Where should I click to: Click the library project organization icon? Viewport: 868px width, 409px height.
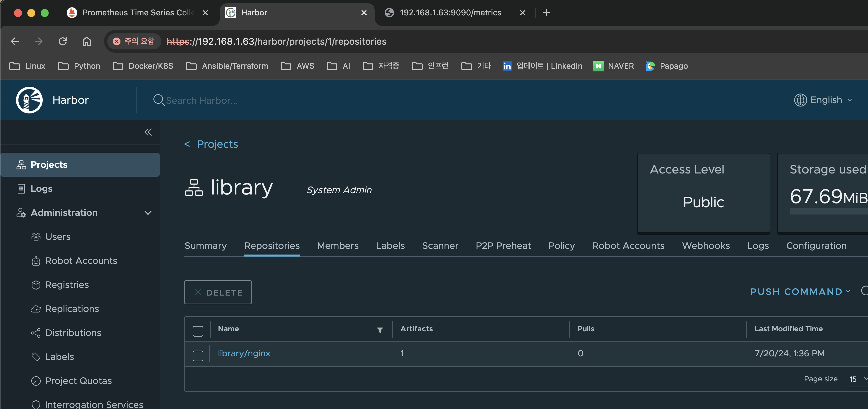[x=194, y=187]
